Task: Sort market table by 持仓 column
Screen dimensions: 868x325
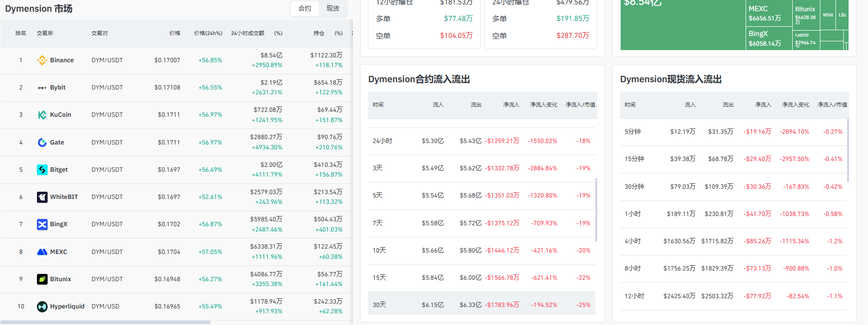Action: click(x=319, y=33)
